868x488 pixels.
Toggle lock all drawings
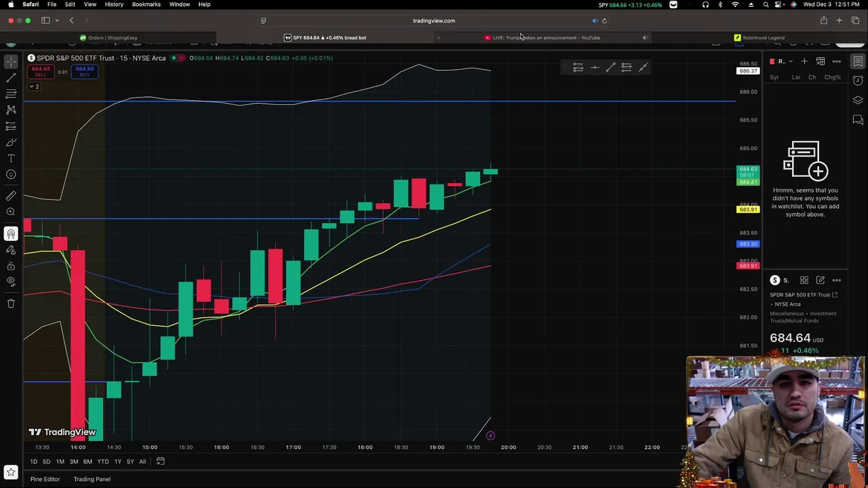click(11, 266)
